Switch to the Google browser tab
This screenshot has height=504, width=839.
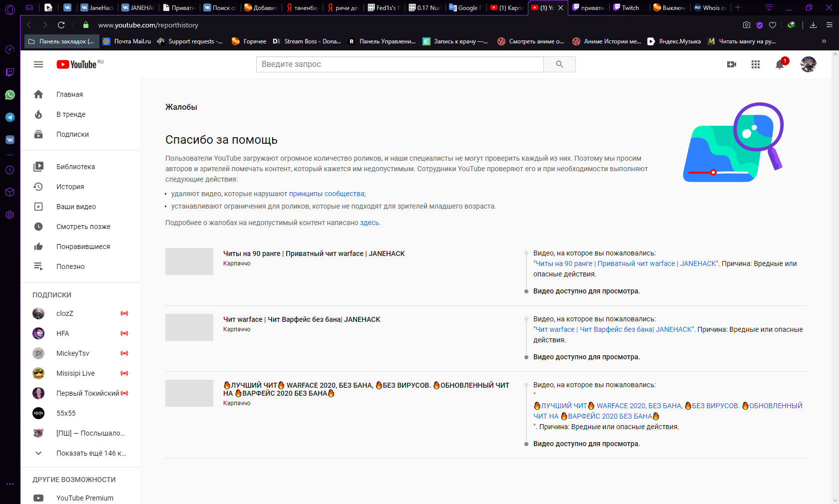click(465, 7)
